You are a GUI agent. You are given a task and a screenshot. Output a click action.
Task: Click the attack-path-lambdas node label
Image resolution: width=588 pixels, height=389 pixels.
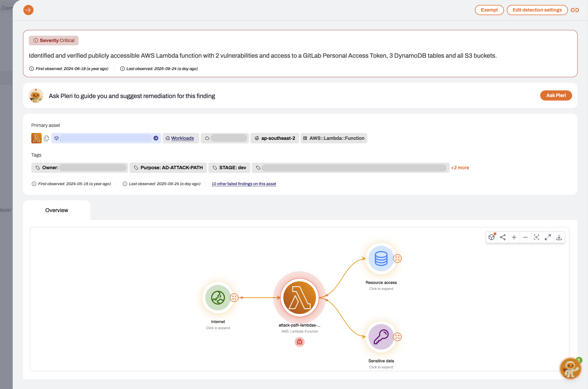pos(299,325)
